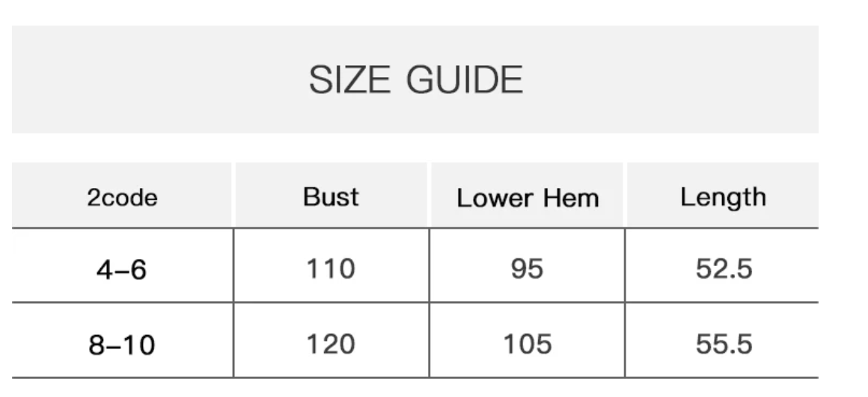Click the white gap between title banner and table
The height and width of the screenshot is (397, 868).
pyautogui.click(x=415, y=148)
